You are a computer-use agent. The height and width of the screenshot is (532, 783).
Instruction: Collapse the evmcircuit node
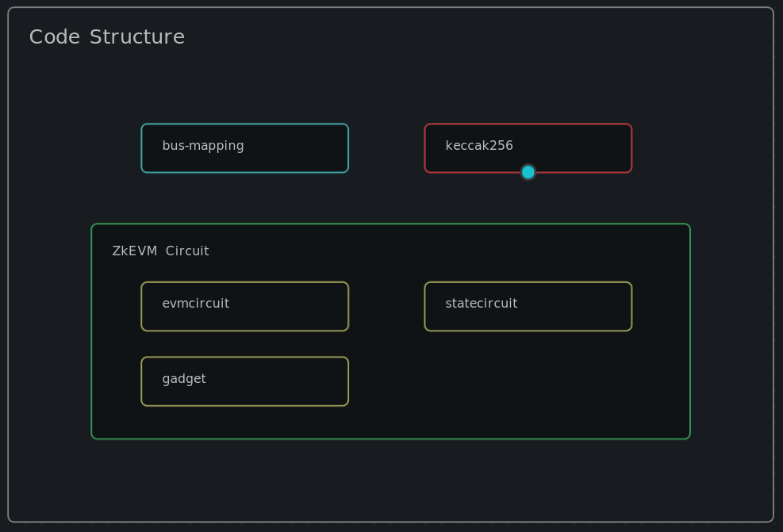(244, 306)
